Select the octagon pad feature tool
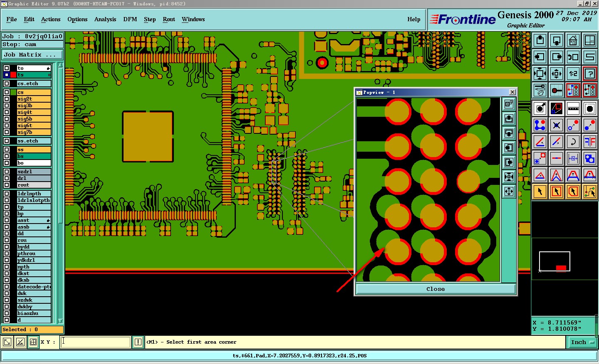The height and width of the screenshot is (364, 599). pos(590,109)
